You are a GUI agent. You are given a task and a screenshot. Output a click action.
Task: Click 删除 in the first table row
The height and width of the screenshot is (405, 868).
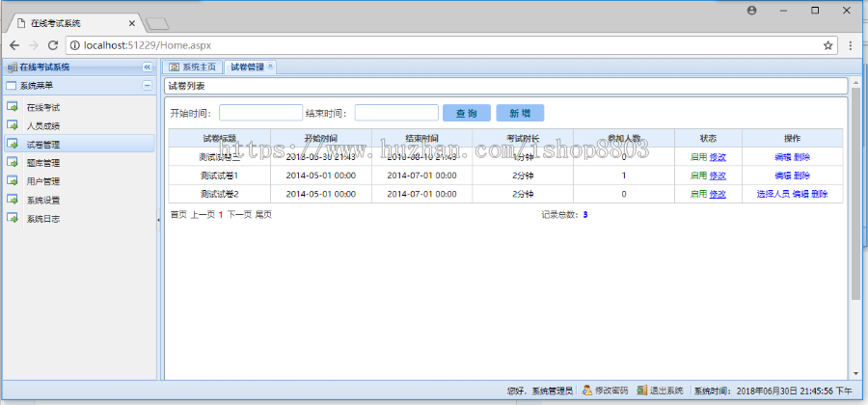(801, 157)
